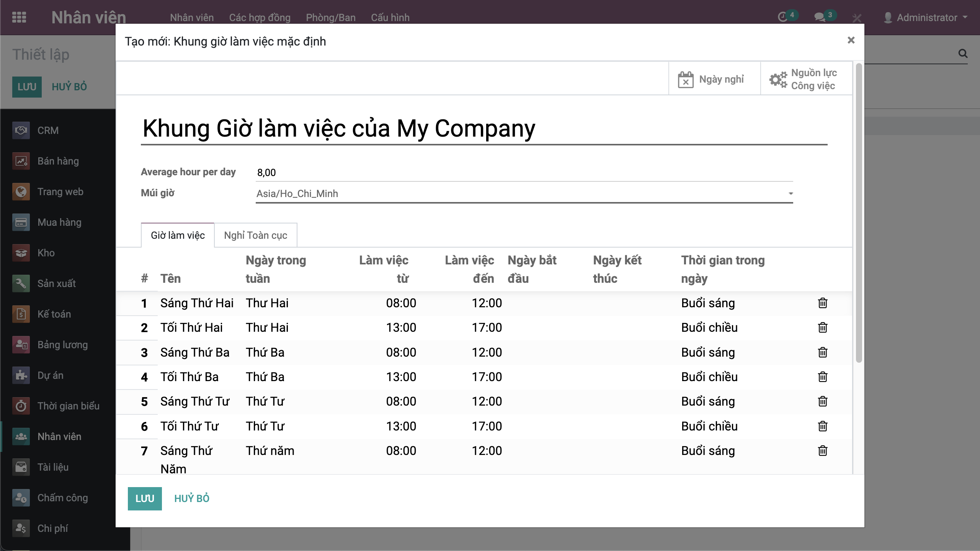Image resolution: width=980 pixels, height=551 pixels.
Task: Remove the Sáng Thứ Tư row
Action: tap(822, 401)
